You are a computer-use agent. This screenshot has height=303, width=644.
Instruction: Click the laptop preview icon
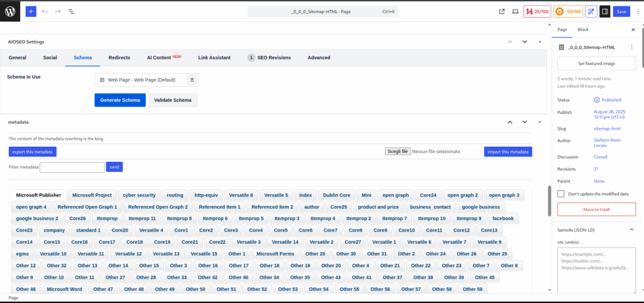point(515,11)
